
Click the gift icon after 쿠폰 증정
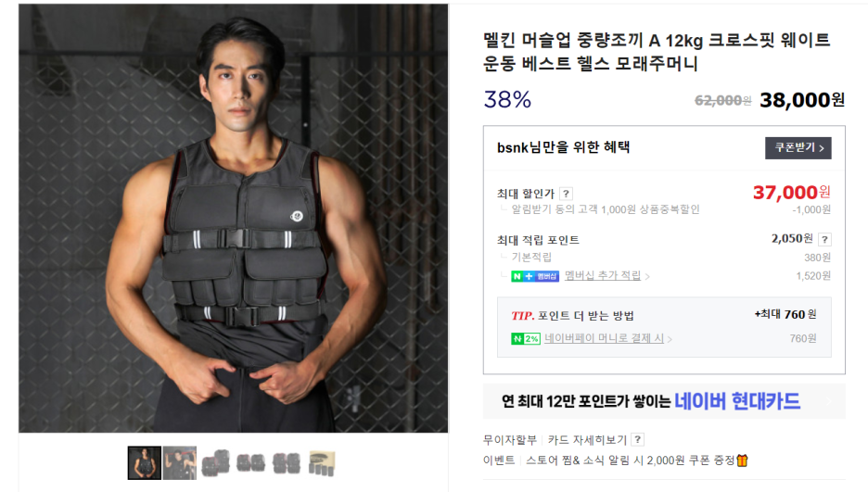coord(742,460)
